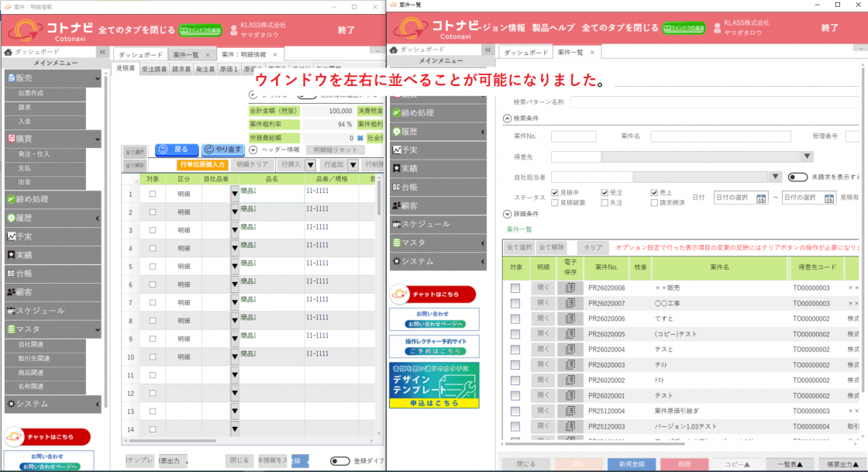Click the dashboard home icon in left window

8,52
